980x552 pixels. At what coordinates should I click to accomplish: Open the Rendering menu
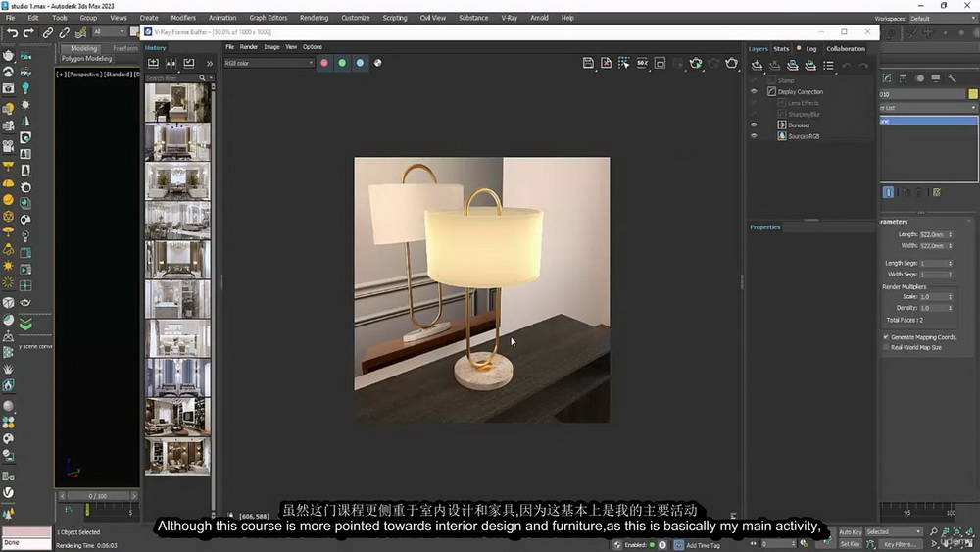tap(314, 18)
